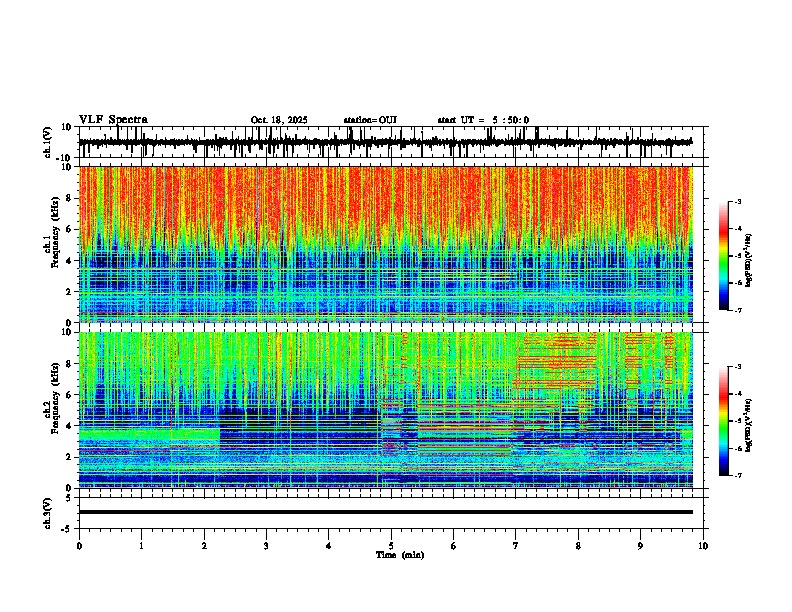792x612 pixels.
Task: Click the "-5" tick on ch.3(V) axis
Action: pos(67,529)
